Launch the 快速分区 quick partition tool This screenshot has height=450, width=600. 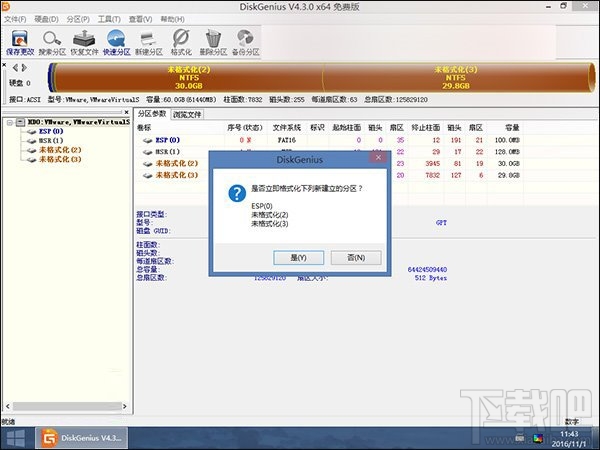coord(116,42)
